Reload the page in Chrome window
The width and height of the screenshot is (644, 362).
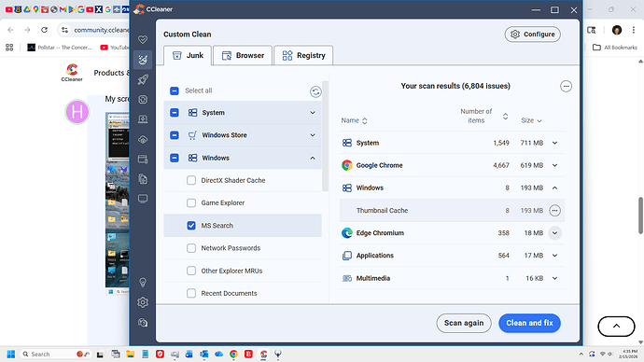45,30
